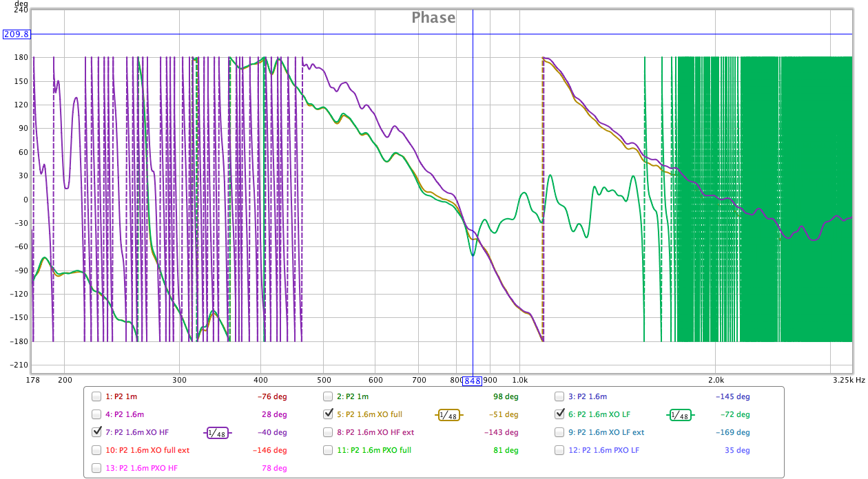This screenshot has height=479, width=868.
Task: Click the '35 deg' value for trace 12
Action: click(738, 450)
